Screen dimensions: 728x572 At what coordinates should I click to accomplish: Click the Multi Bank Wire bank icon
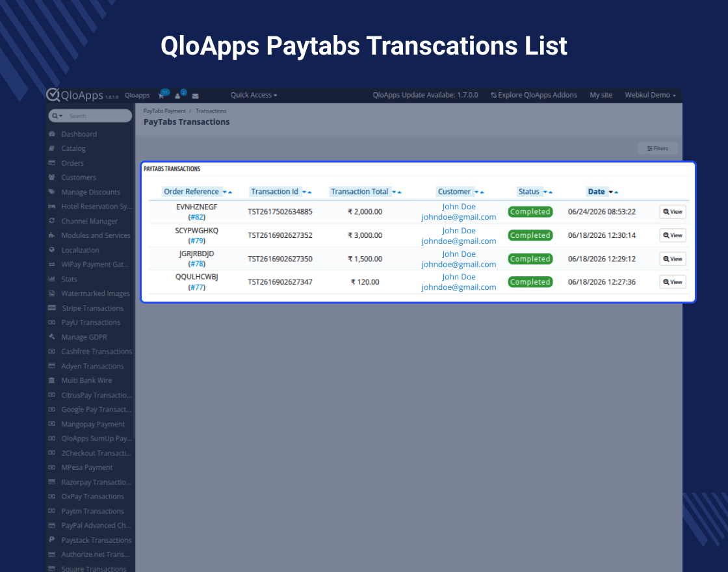pos(51,380)
